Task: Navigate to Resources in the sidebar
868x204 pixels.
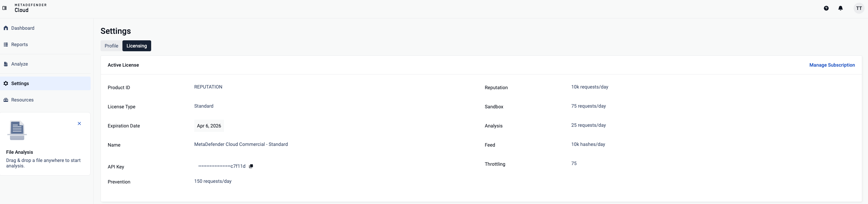Action: point(22,100)
